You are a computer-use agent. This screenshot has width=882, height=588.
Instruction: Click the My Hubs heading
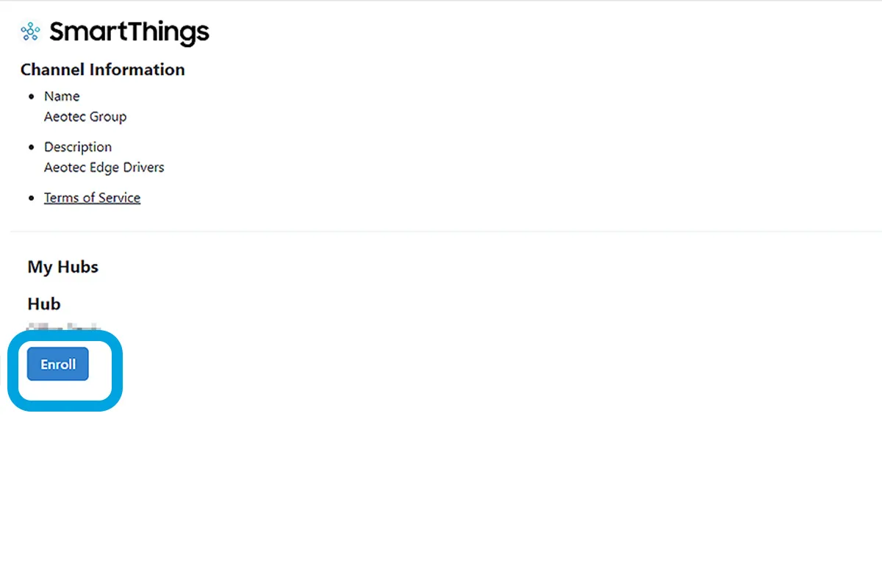pyautogui.click(x=63, y=267)
